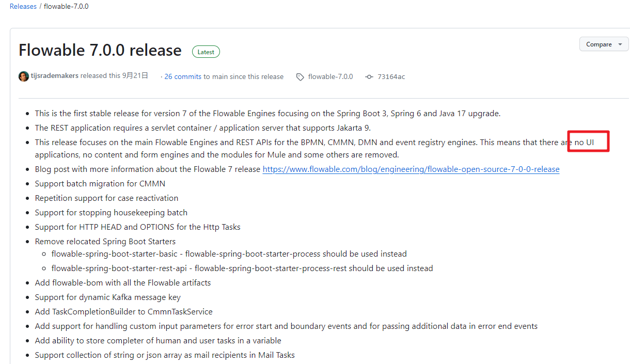The image size is (630, 364).
Task: Click the "Support for dynamic Kafka message key" line
Action: 107,297
